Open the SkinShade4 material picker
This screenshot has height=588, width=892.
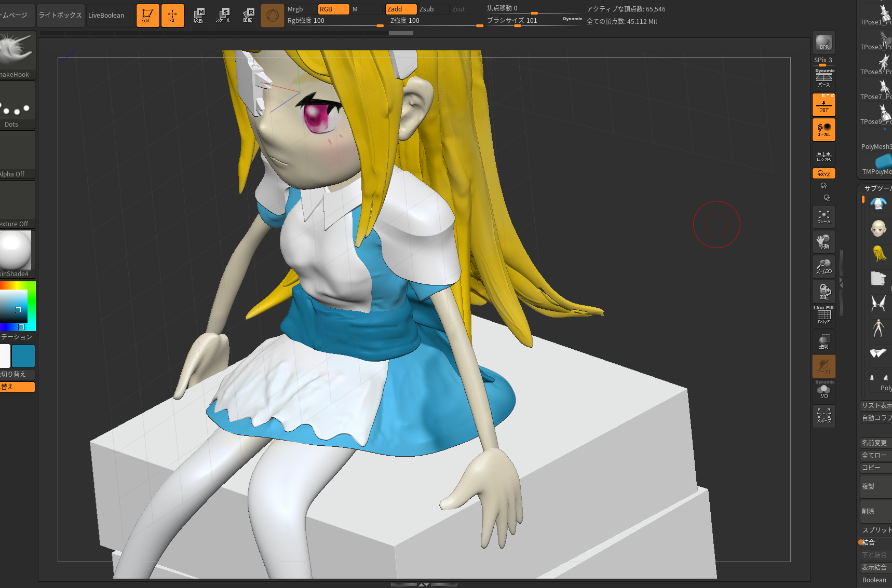click(x=17, y=254)
